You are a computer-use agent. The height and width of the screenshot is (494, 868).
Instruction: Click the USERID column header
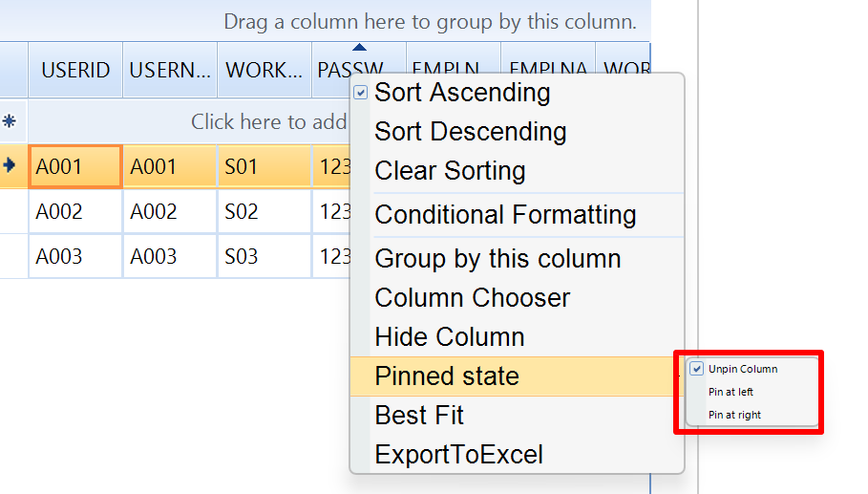pos(75,70)
